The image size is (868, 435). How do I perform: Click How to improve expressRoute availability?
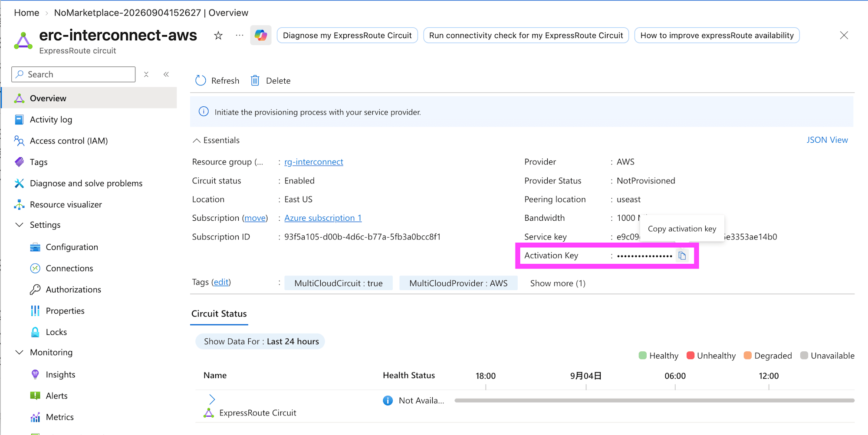pyautogui.click(x=717, y=36)
